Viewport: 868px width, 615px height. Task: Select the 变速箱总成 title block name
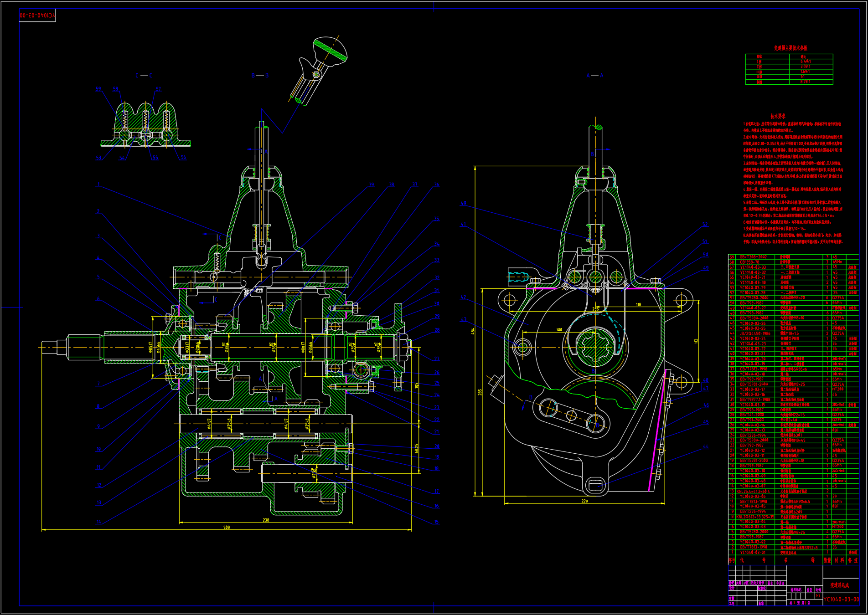[840, 585]
